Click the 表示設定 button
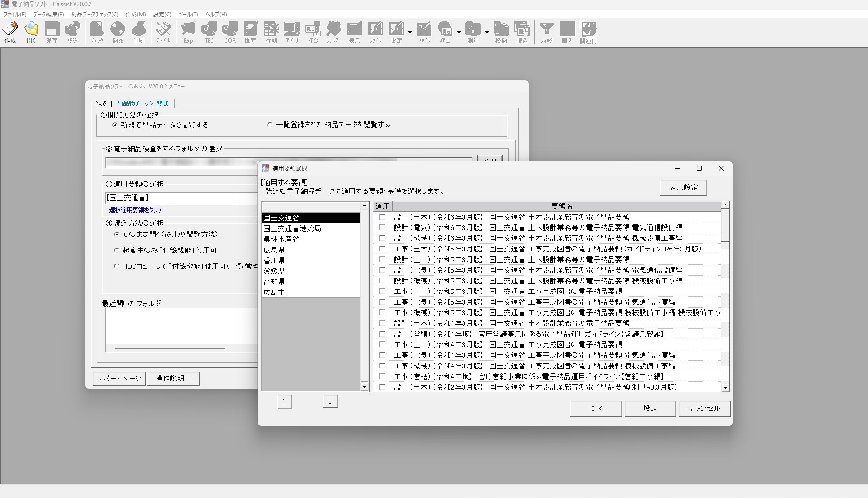 pyautogui.click(x=683, y=188)
